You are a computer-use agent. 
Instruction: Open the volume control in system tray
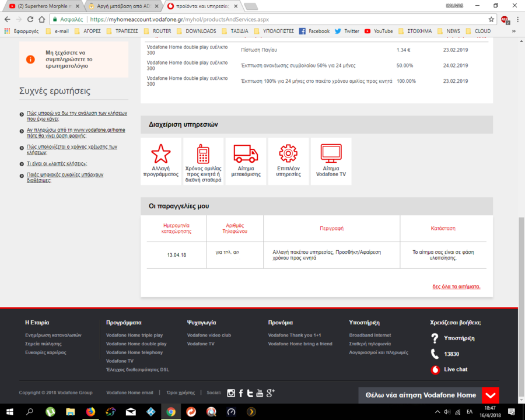pyautogui.click(x=447, y=412)
